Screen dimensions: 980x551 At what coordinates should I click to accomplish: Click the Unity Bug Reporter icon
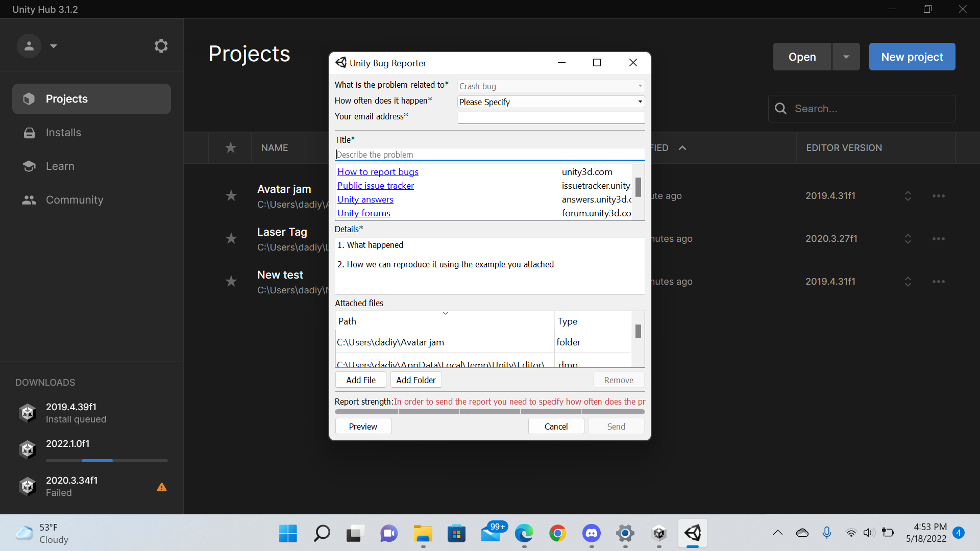[x=340, y=63]
